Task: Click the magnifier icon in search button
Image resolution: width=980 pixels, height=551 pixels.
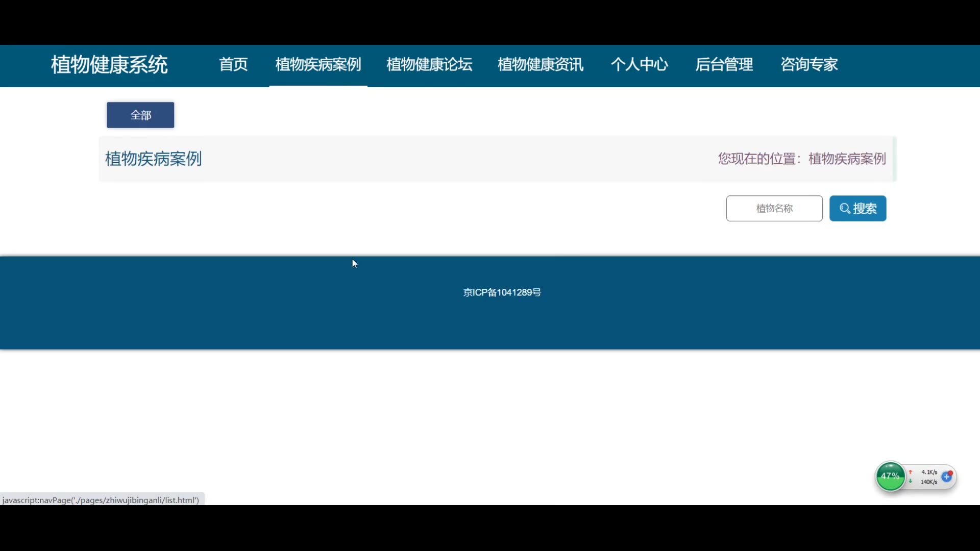Action: [x=845, y=209]
